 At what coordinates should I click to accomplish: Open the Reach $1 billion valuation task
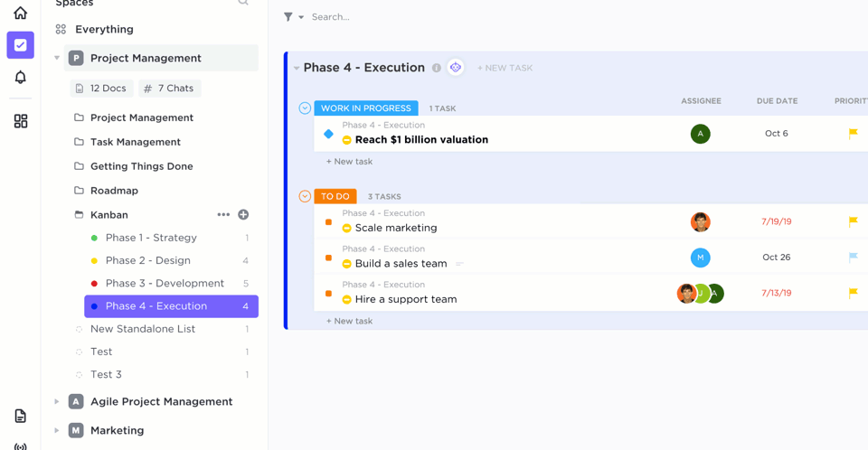click(421, 140)
